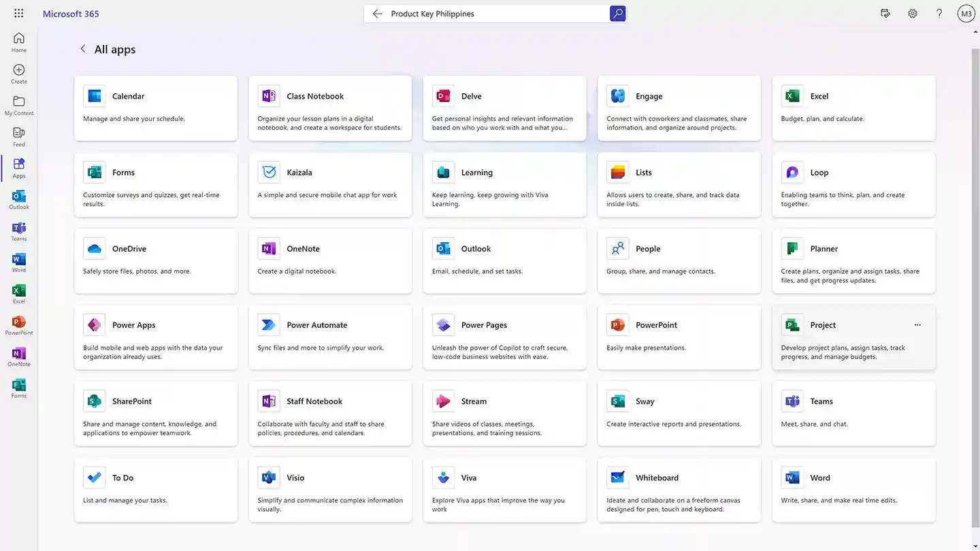Open Outlook from the left sidebar
Screen dimensions: 980x551
point(19,199)
